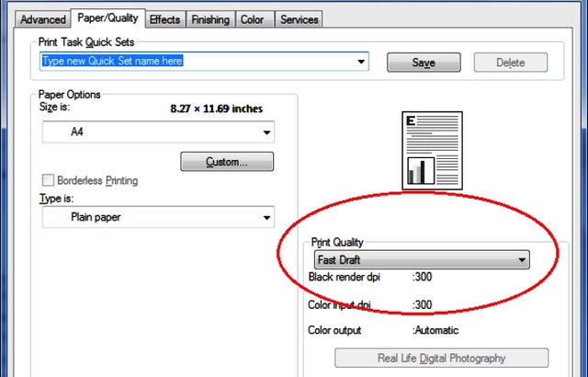Expand the Print Task Quick Sets dropdown arrow

(x=361, y=62)
